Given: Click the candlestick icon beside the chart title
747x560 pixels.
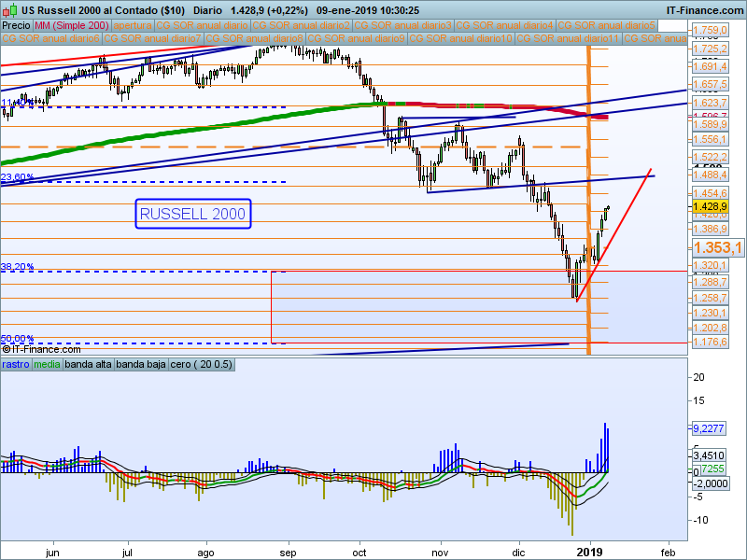Looking at the screenshot, I should click(9, 9).
